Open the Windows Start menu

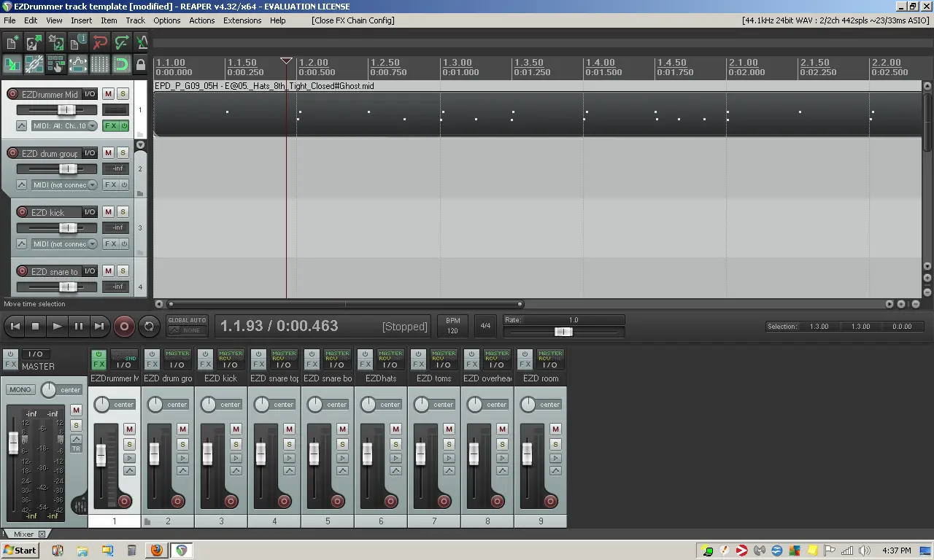[20, 551]
